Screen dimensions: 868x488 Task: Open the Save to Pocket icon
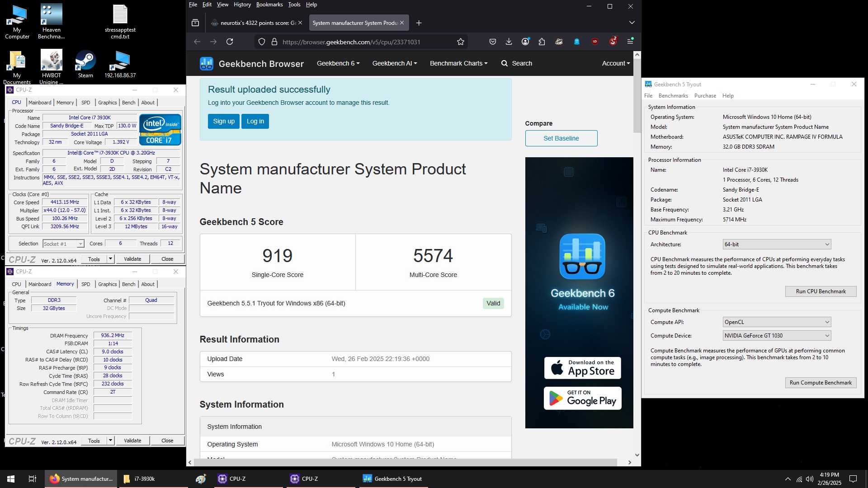coord(493,42)
